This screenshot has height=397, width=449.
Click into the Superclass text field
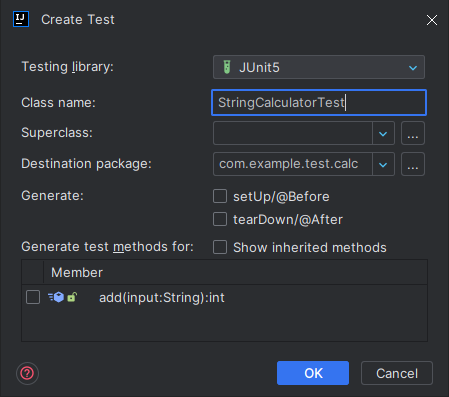click(x=293, y=133)
